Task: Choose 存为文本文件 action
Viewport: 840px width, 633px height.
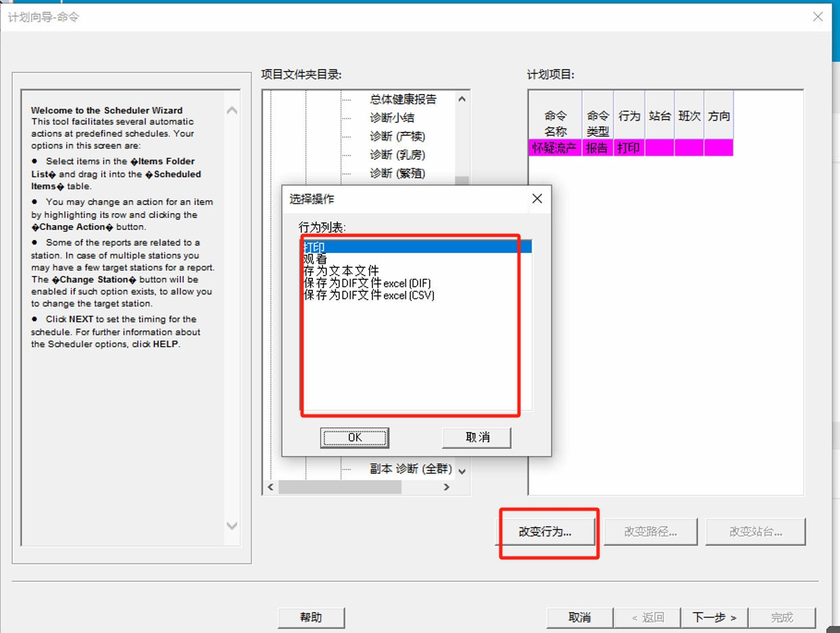Action: point(341,271)
